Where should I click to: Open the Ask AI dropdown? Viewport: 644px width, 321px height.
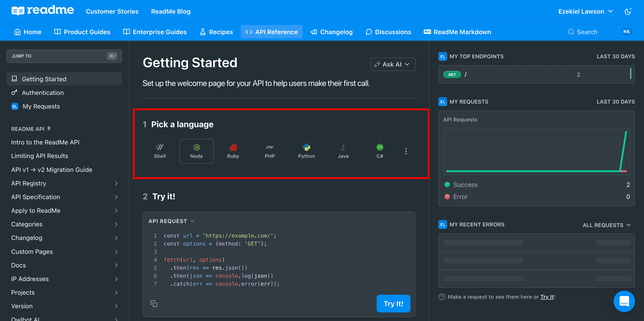[x=392, y=64]
